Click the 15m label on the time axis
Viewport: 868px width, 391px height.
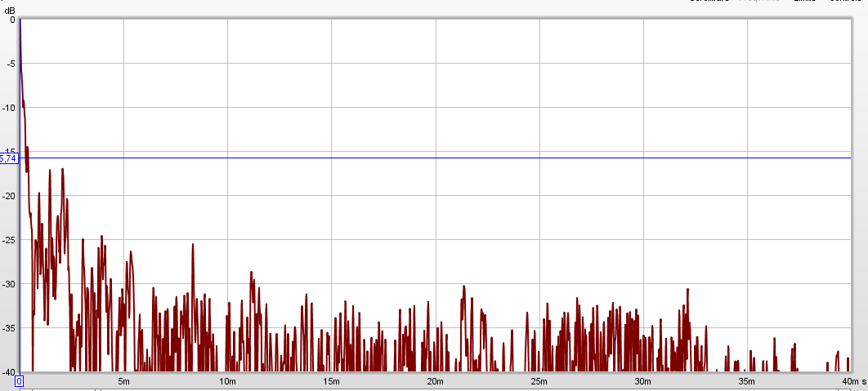(331, 381)
